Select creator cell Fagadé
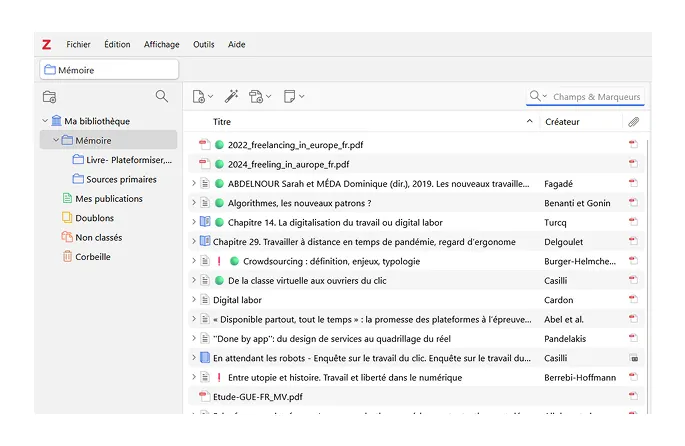Viewport: 685px width, 446px height. pos(558,184)
